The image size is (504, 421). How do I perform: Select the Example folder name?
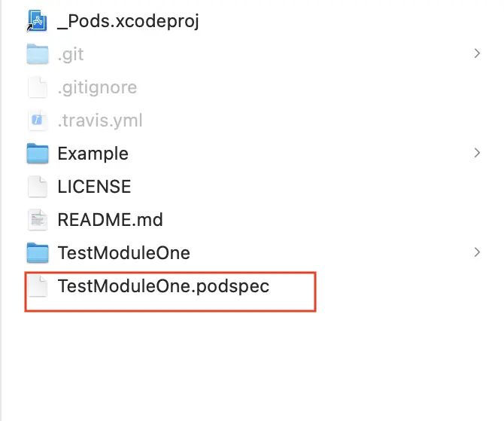[x=93, y=154]
